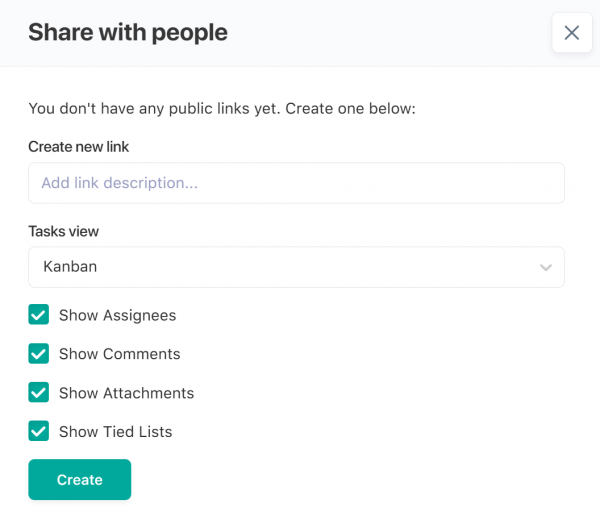Click the Show Attachments label text
Screen dimensions: 600x516
pyautogui.click(x=126, y=393)
